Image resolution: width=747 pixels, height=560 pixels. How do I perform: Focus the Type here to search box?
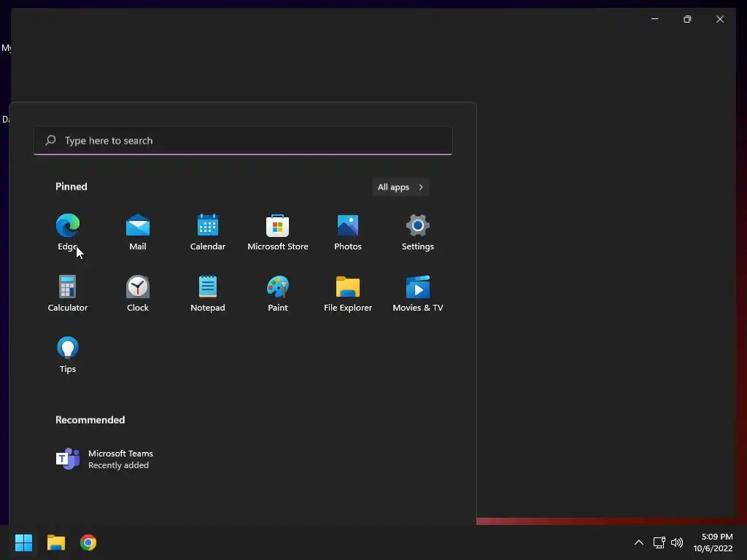coord(243,141)
